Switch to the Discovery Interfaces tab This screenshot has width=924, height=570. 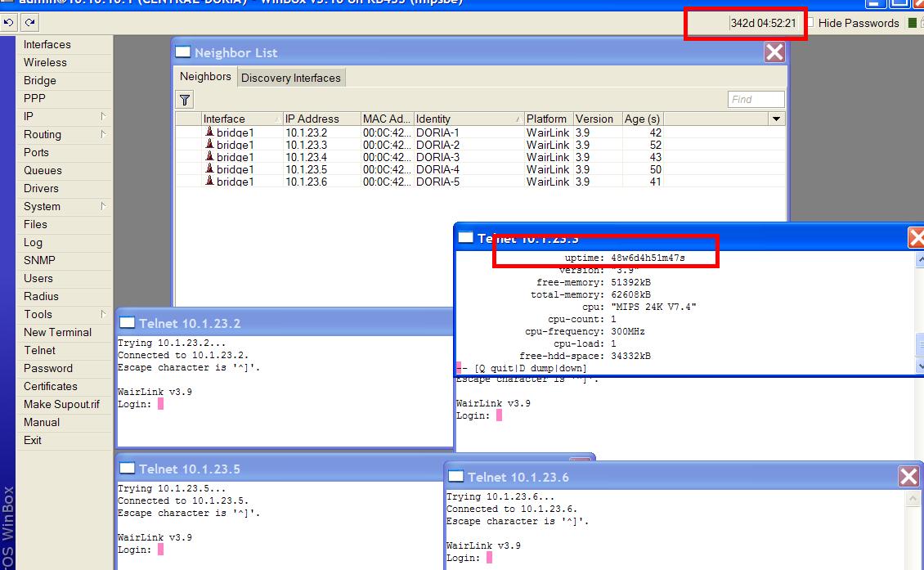click(x=291, y=78)
